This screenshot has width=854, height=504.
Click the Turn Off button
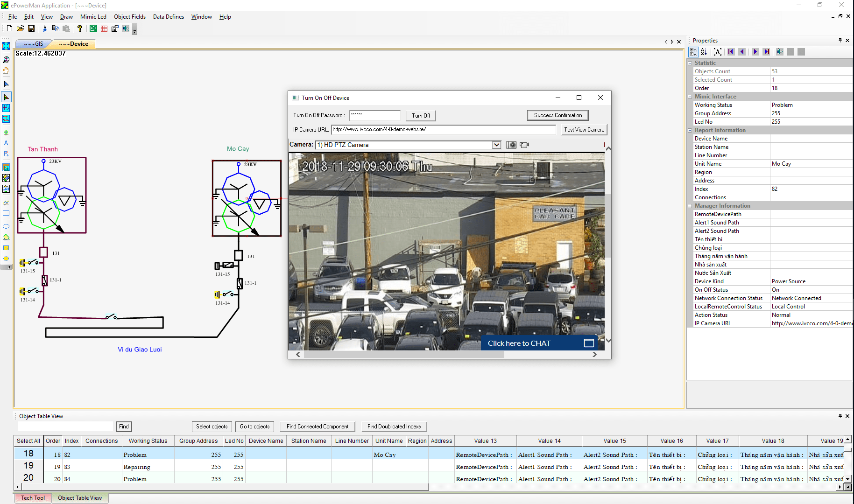421,115
